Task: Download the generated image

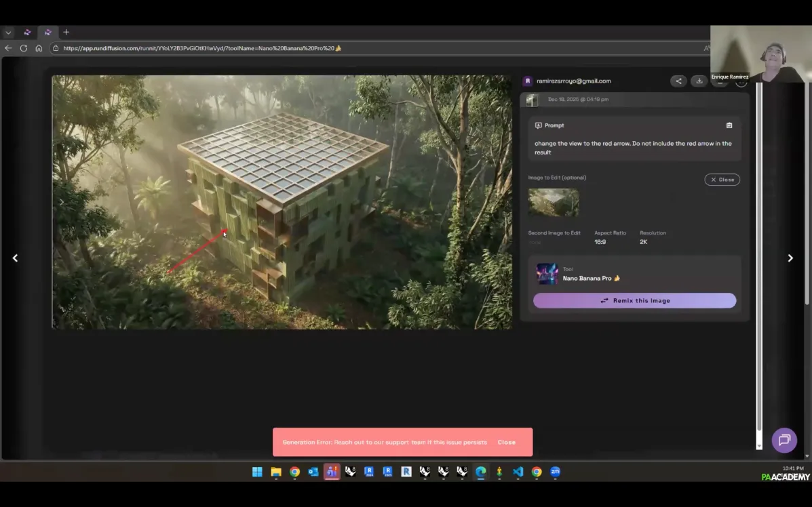Action: 699,81
